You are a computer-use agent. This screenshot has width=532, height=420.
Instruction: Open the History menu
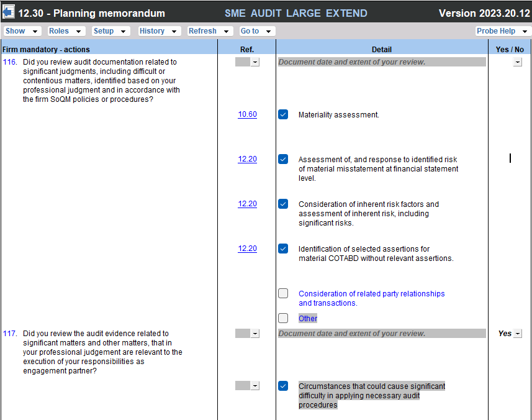coord(158,31)
